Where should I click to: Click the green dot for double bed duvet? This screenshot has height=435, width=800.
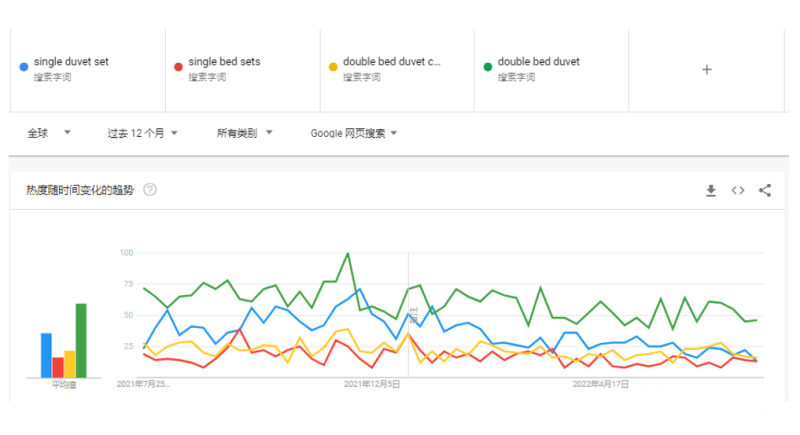coord(488,67)
